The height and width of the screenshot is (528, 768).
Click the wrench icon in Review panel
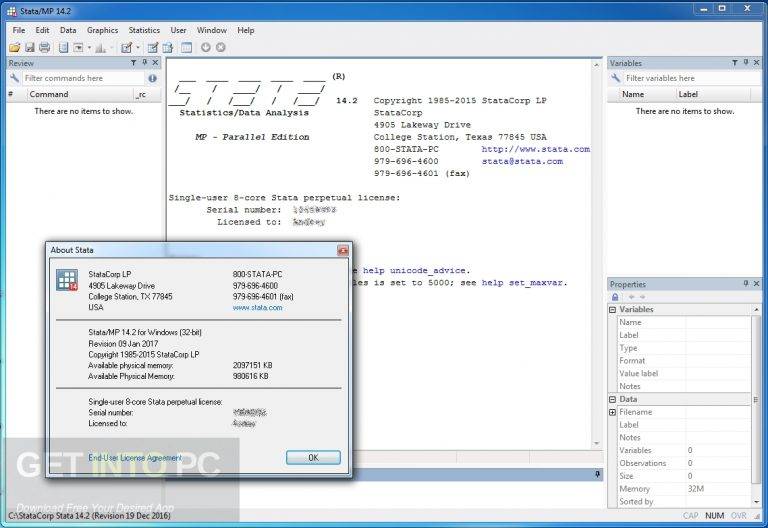click(14, 78)
